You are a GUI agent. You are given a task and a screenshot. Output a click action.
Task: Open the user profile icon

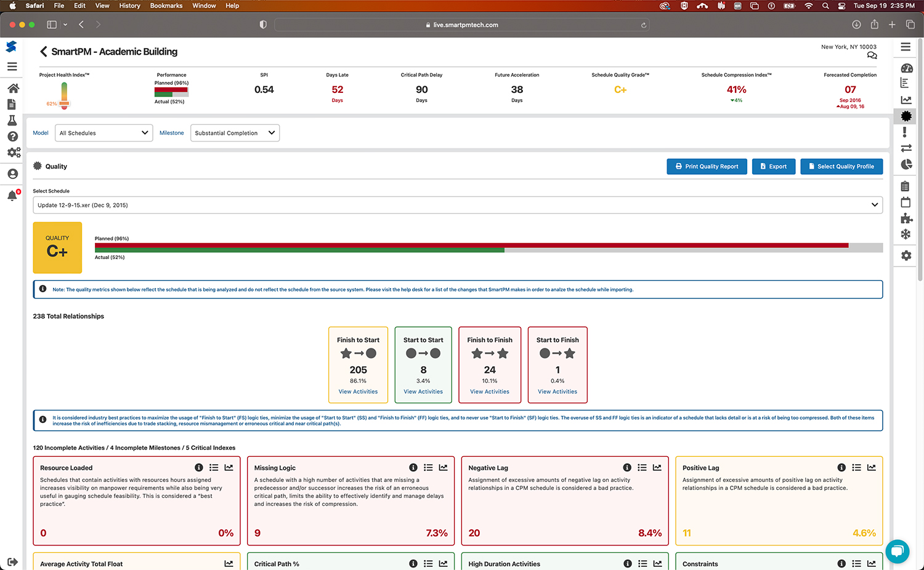[12, 174]
